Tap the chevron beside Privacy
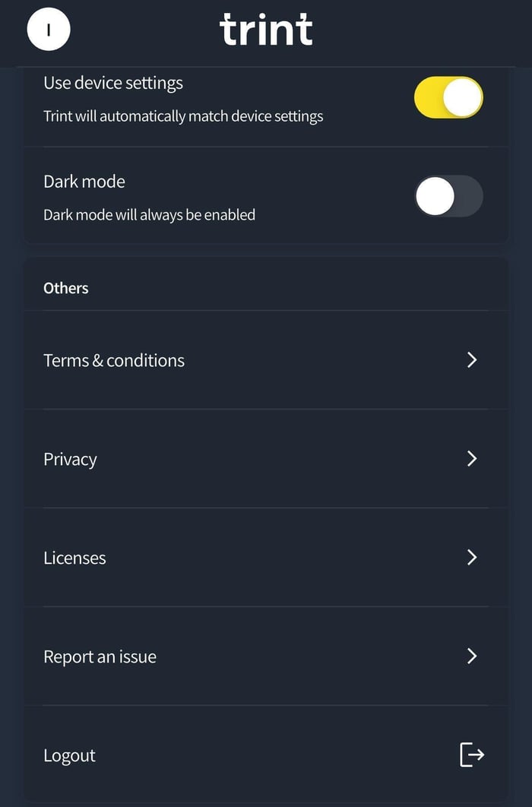The width and height of the screenshot is (532, 807). [472, 458]
